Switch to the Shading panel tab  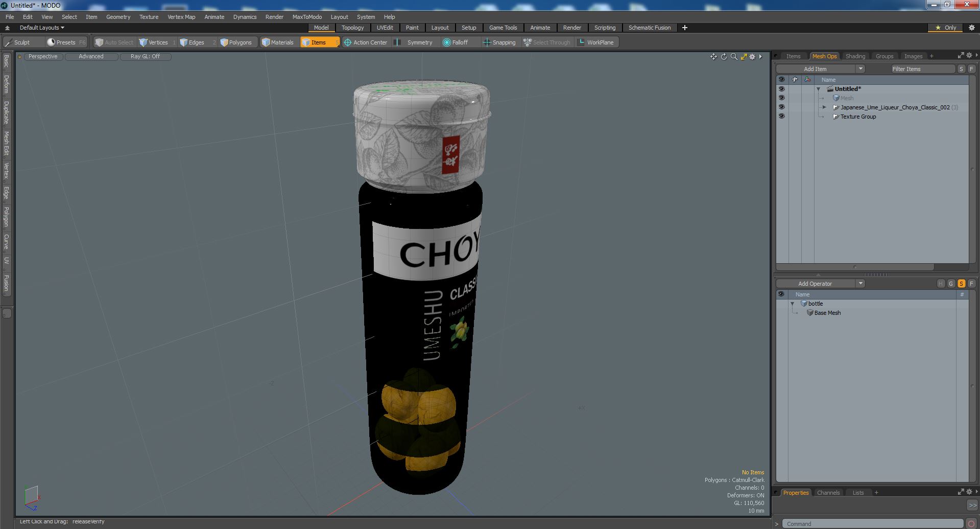(855, 56)
